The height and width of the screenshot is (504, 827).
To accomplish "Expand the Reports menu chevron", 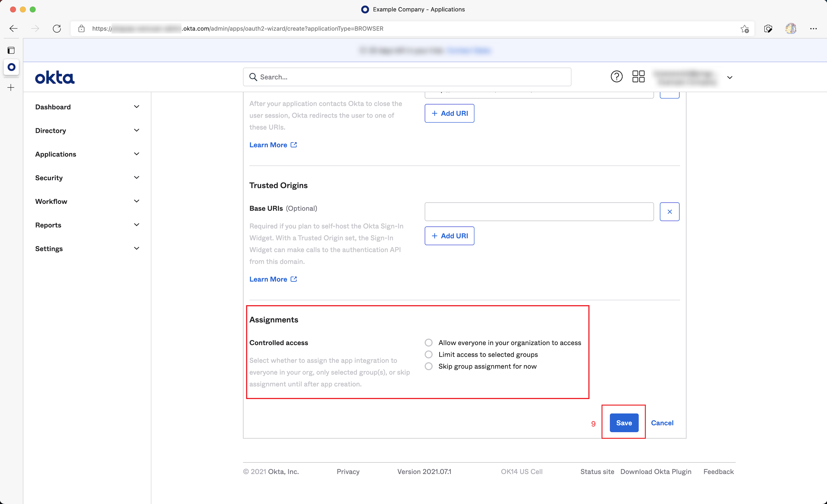I will coord(137,225).
